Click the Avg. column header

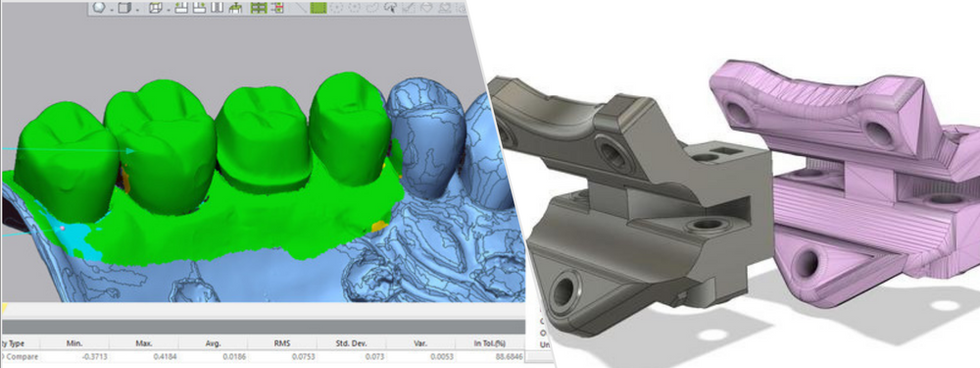click(x=213, y=343)
